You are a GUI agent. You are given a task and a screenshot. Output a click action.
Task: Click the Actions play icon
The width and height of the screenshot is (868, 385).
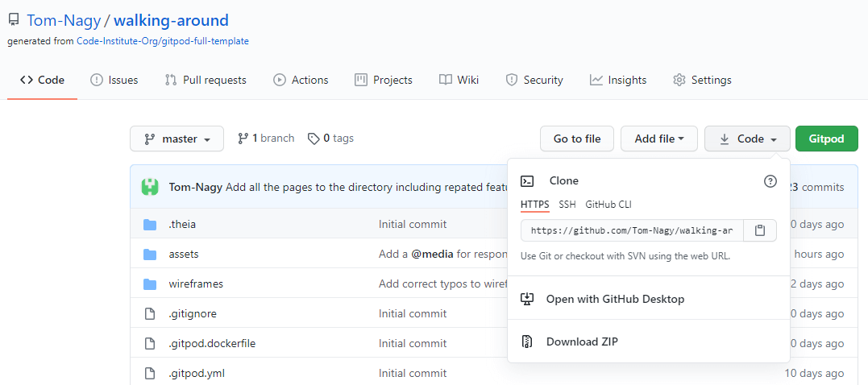[280, 81]
